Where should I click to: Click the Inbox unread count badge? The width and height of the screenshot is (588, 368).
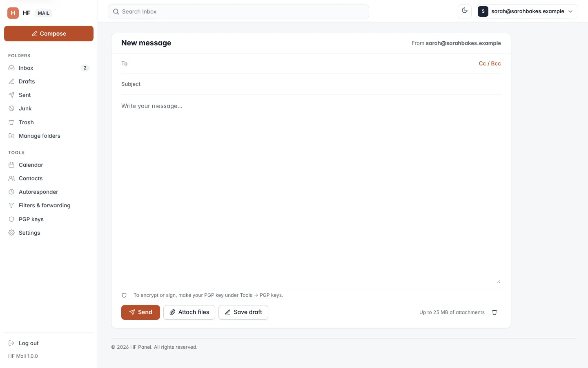coord(85,68)
